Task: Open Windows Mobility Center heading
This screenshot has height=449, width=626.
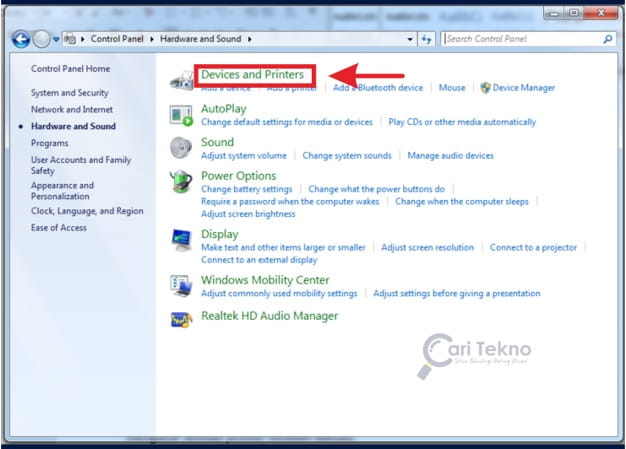Action: (265, 280)
